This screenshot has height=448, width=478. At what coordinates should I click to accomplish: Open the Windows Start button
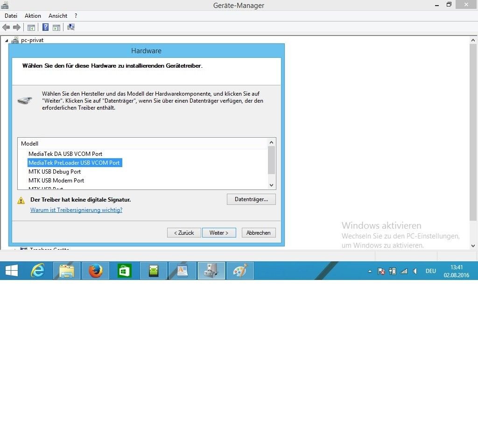[12, 271]
